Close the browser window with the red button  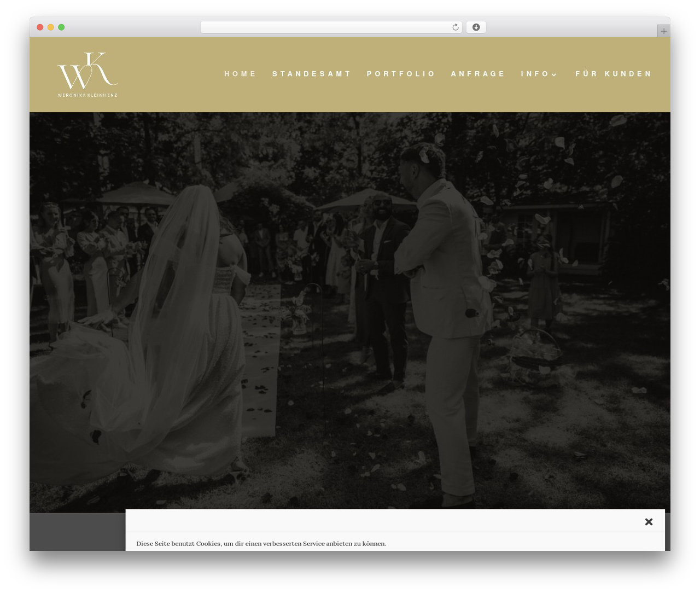click(x=40, y=27)
